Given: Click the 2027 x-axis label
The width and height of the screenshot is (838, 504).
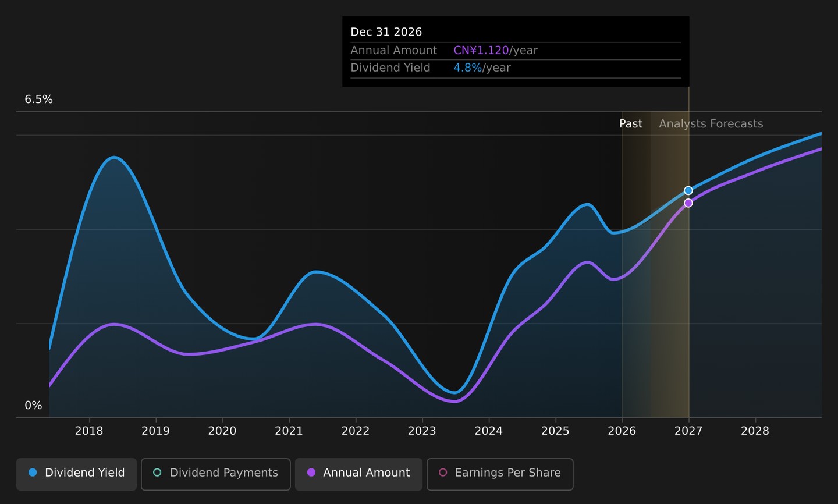Looking at the screenshot, I should [688, 431].
